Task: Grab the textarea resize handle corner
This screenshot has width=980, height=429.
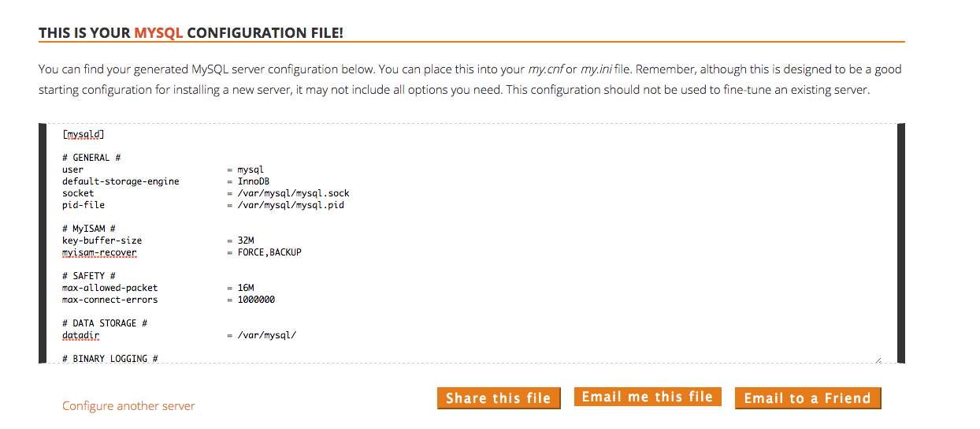Action: pyautogui.click(x=878, y=360)
